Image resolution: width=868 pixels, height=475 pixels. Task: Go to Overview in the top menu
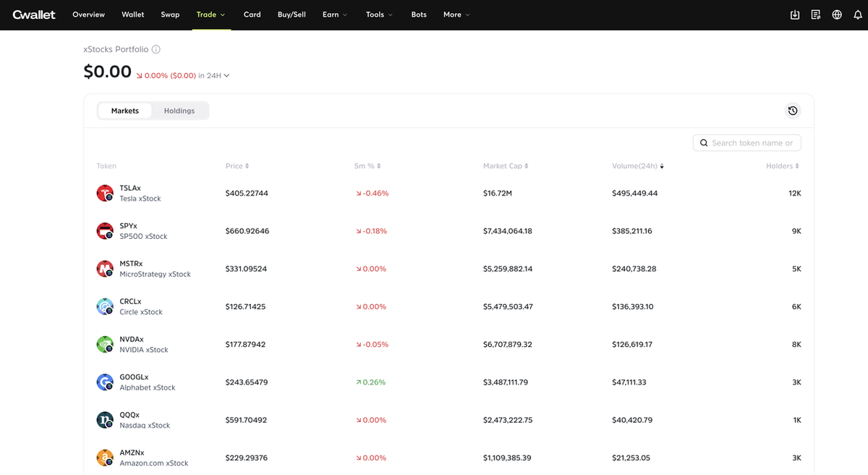click(x=89, y=14)
